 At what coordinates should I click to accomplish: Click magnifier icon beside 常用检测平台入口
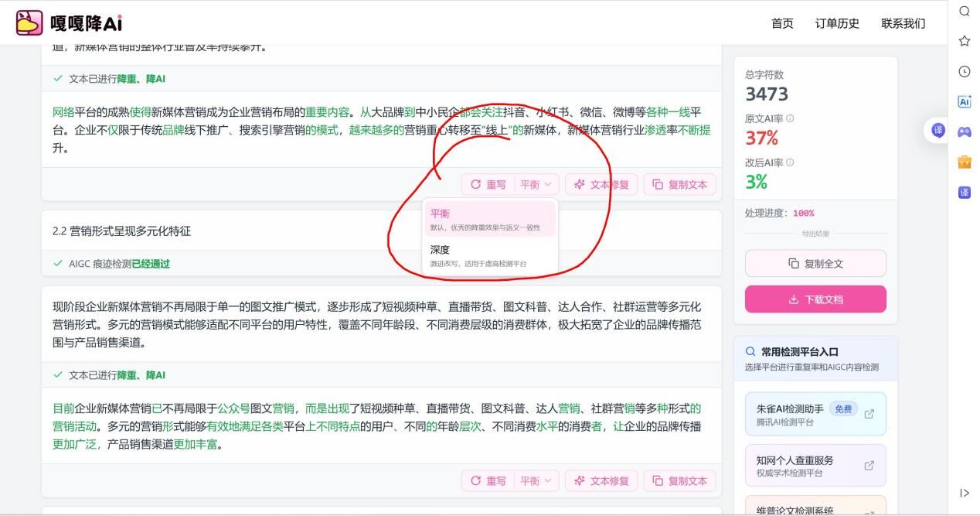[750, 351]
